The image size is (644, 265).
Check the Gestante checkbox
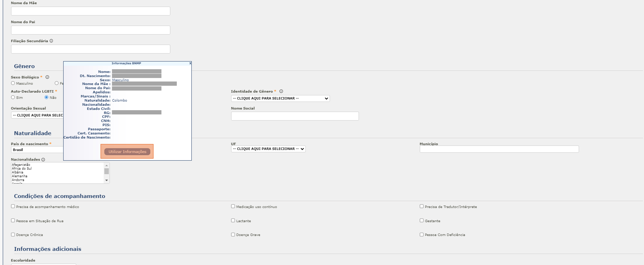(x=422, y=221)
